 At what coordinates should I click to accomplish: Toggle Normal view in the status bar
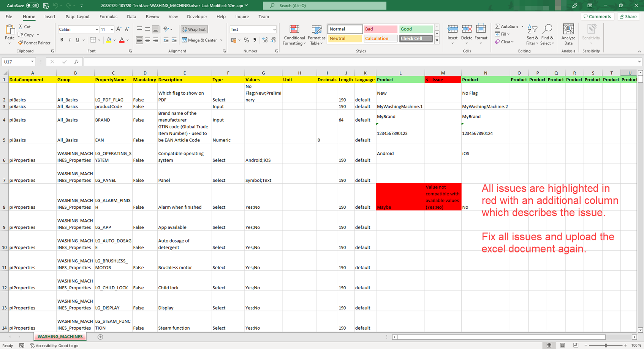[x=549, y=345]
